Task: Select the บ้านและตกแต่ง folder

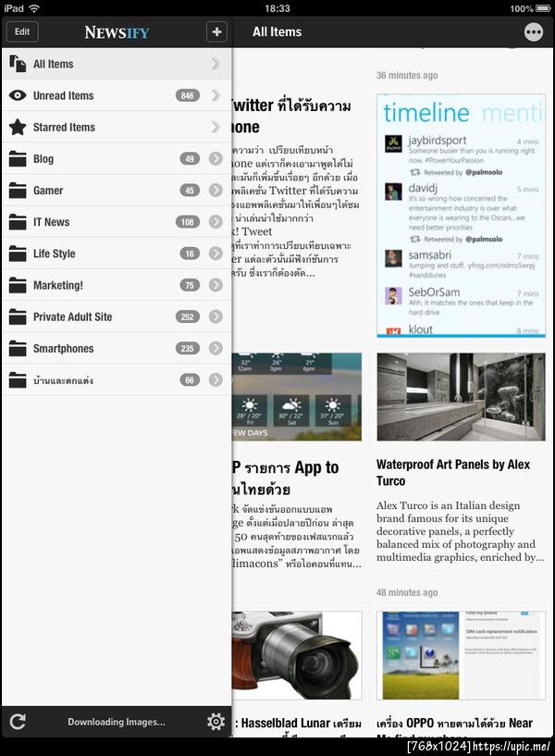Action: click(x=117, y=380)
